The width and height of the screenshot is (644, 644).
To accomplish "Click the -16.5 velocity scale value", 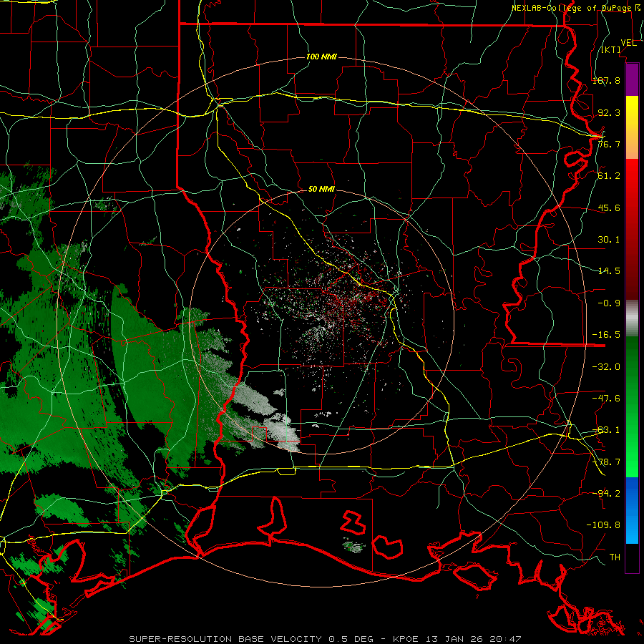I will 606,335.
